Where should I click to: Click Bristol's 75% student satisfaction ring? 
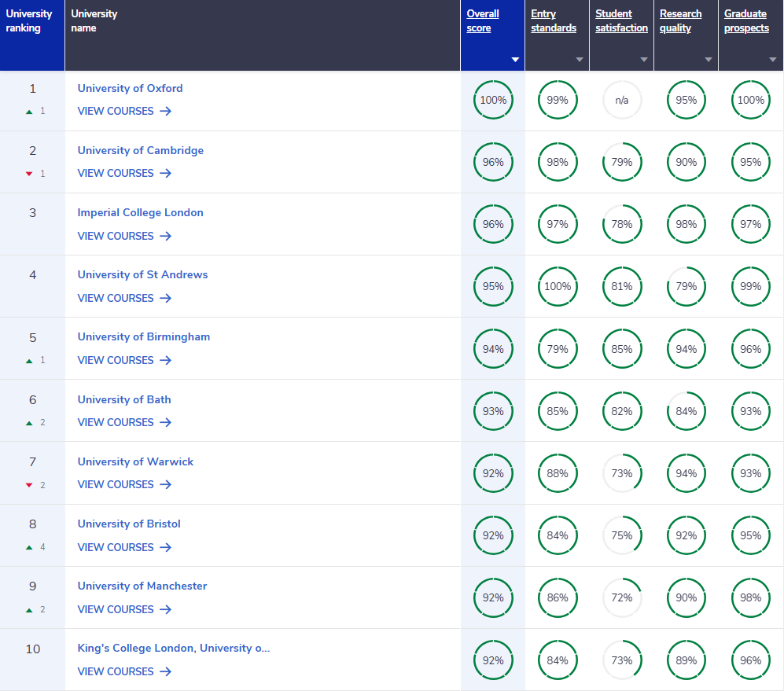click(x=622, y=535)
